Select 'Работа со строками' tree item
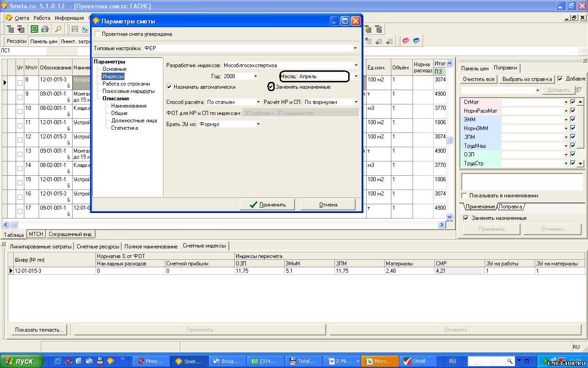Screen dimensions: 588x368 click(x=126, y=84)
